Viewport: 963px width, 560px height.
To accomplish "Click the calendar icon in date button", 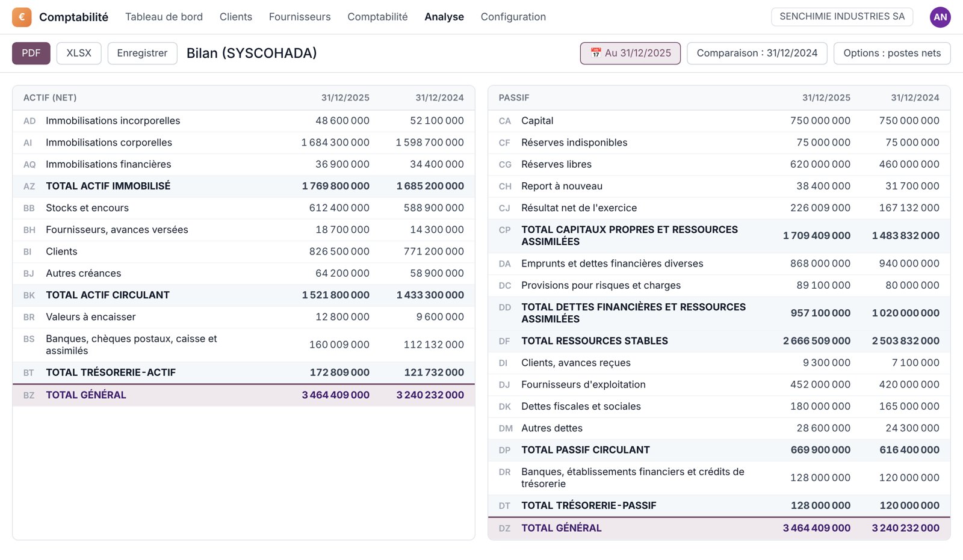I will (x=596, y=53).
